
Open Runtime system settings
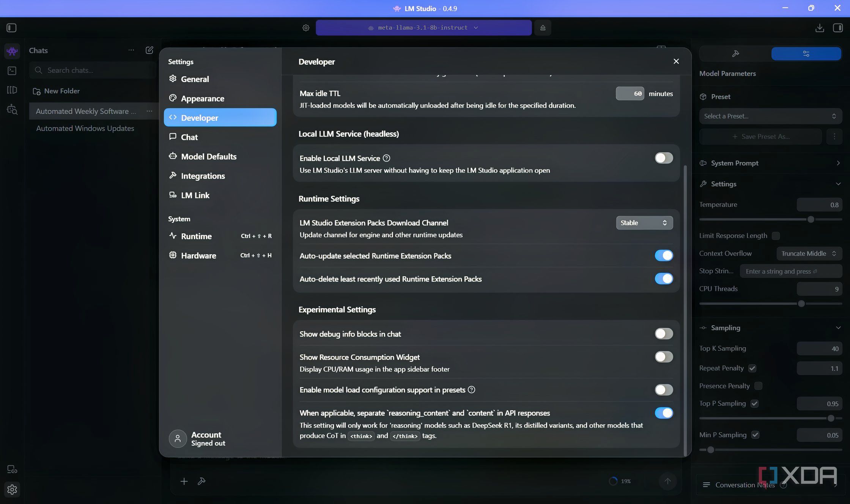[x=220, y=236]
